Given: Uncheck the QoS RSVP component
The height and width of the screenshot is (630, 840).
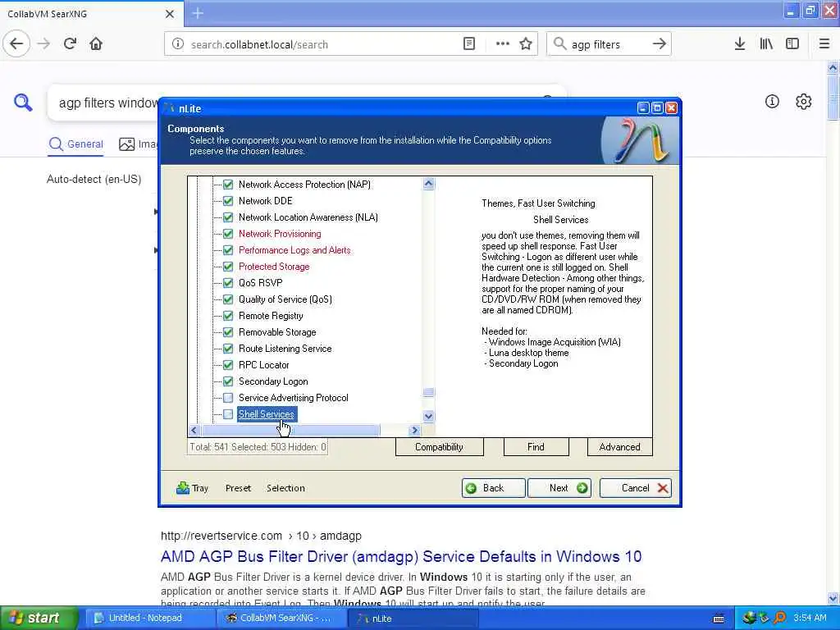Looking at the screenshot, I should click(x=228, y=283).
